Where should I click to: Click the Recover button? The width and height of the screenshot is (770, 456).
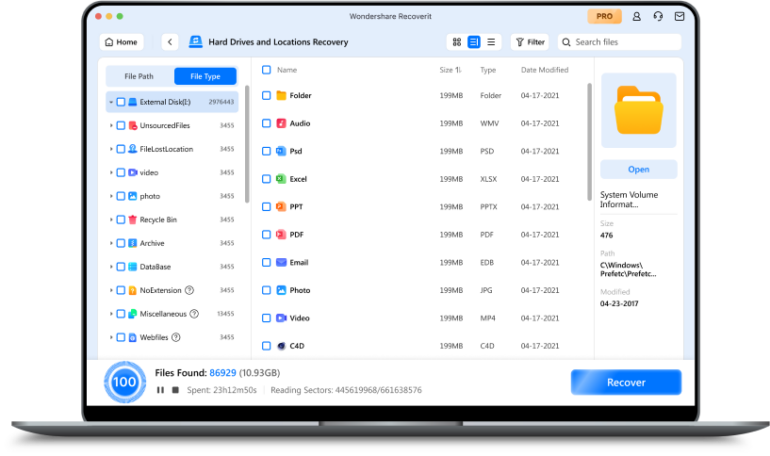(626, 382)
